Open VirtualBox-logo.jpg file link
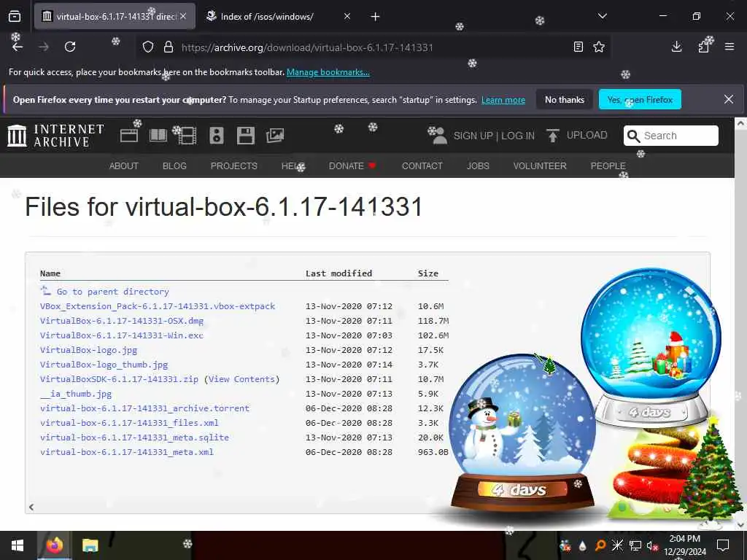747x560 pixels. (x=88, y=350)
